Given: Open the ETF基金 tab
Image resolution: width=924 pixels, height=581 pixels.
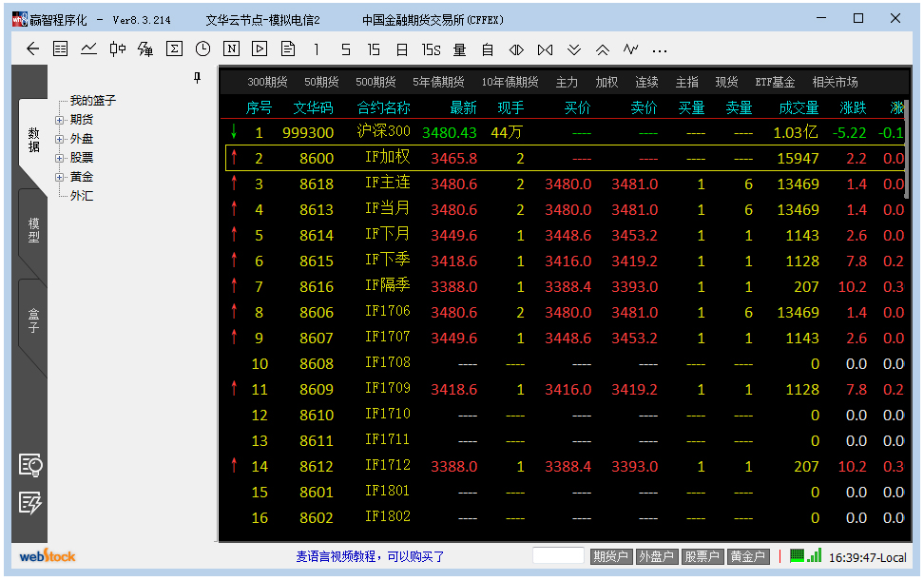Looking at the screenshot, I should click(x=775, y=82).
